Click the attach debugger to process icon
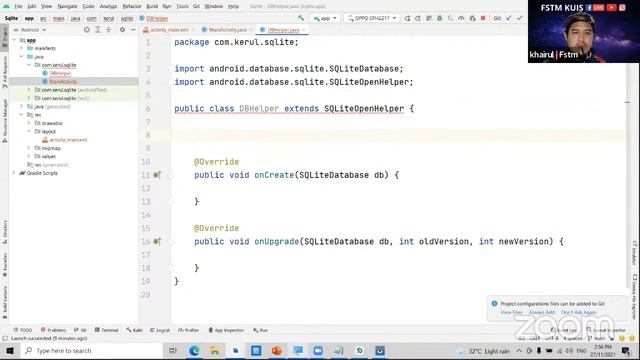The width and height of the screenshot is (640, 360). [472, 18]
